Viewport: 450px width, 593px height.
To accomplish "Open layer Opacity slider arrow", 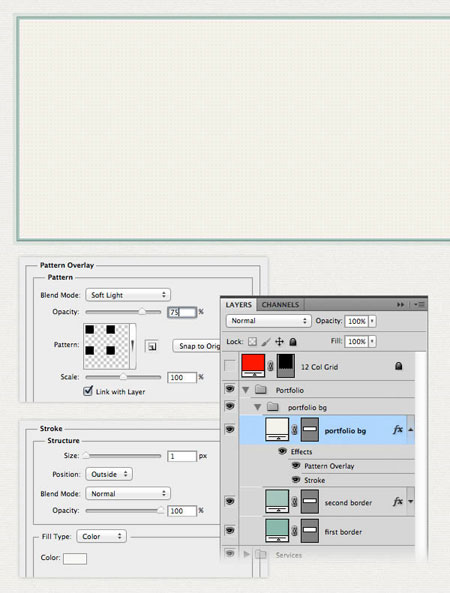I will [x=372, y=321].
